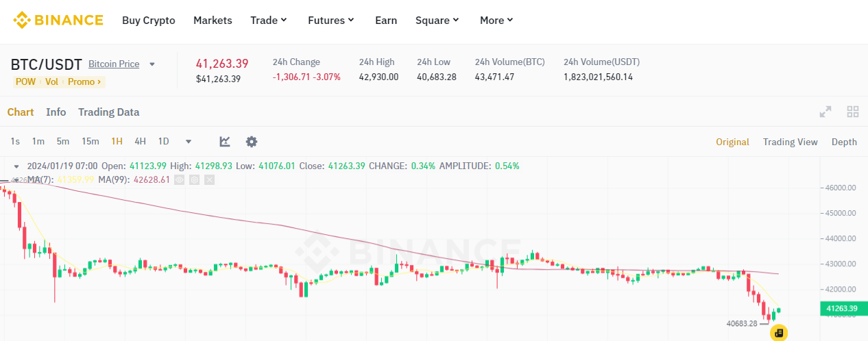Image resolution: width=868 pixels, height=341 pixels.
Task: Click the yellow floating widget icon
Action: pos(779,333)
